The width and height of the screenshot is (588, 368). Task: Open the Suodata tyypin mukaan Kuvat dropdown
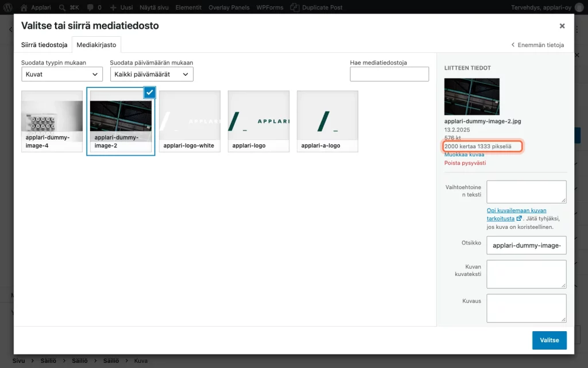click(x=62, y=74)
